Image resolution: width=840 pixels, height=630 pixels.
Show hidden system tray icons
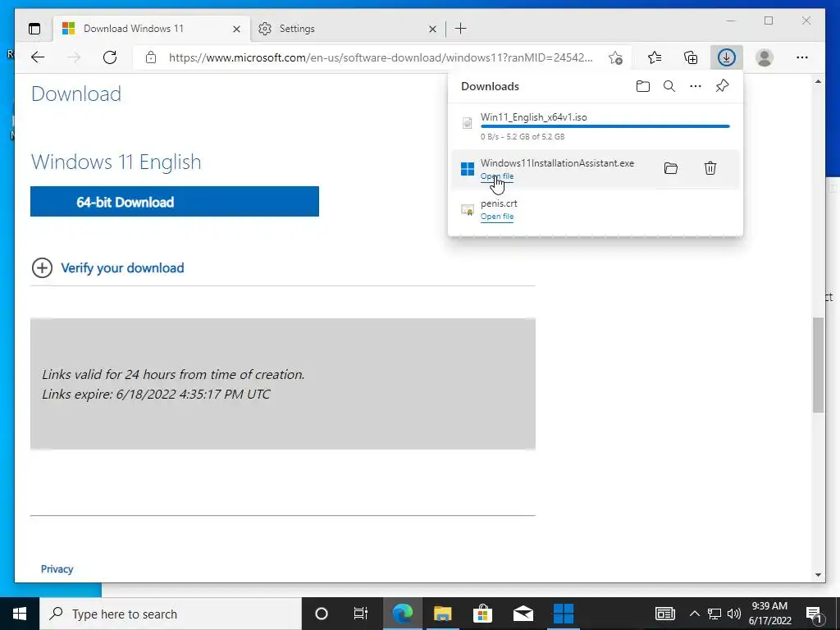694,614
